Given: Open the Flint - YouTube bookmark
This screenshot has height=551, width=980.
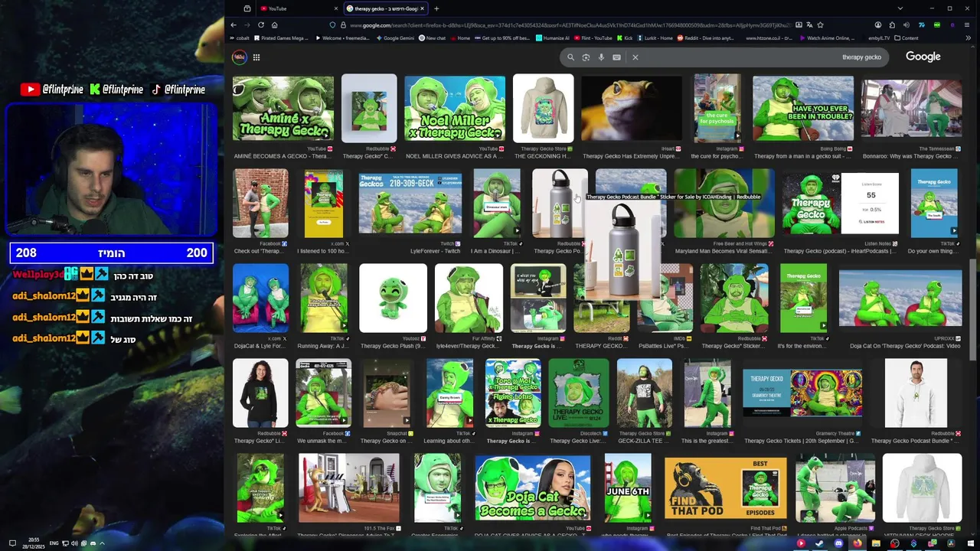Looking at the screenshot, I should [x=593, y=37].
